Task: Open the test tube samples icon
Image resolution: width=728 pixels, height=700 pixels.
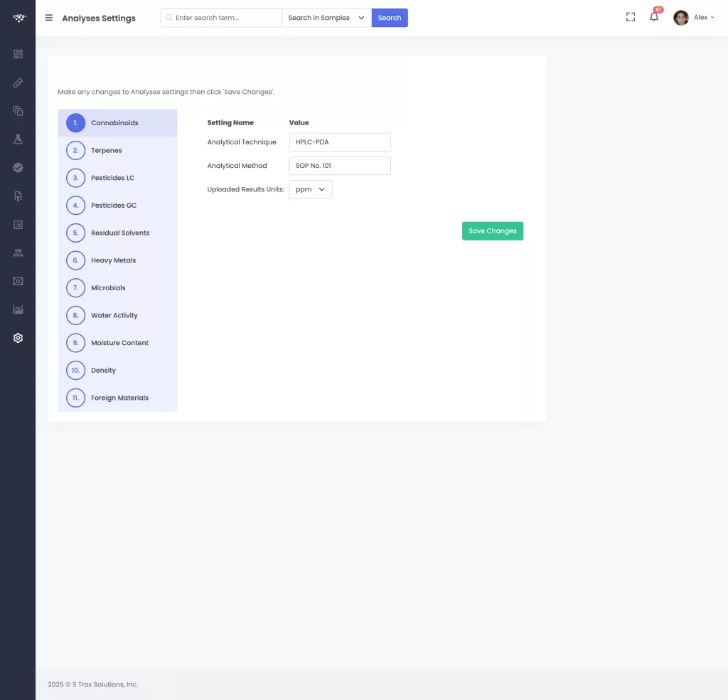Action: [x=18, y=83]
